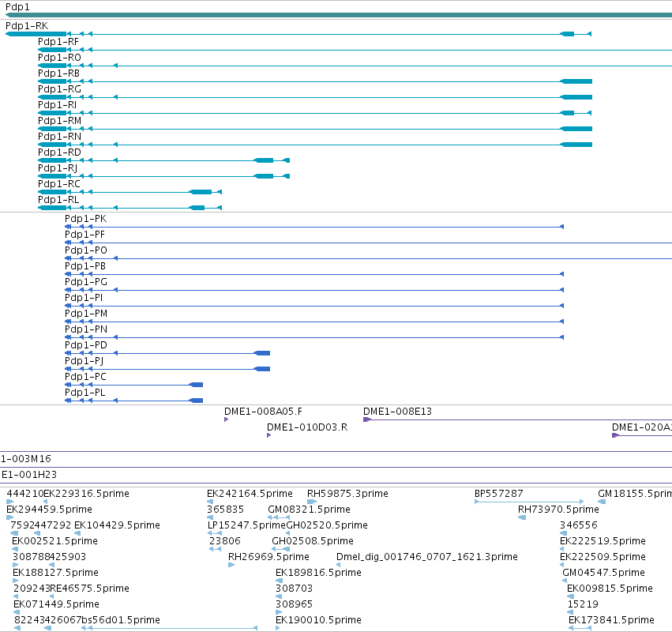Open the Pdp1-RK transcript label

27,26
